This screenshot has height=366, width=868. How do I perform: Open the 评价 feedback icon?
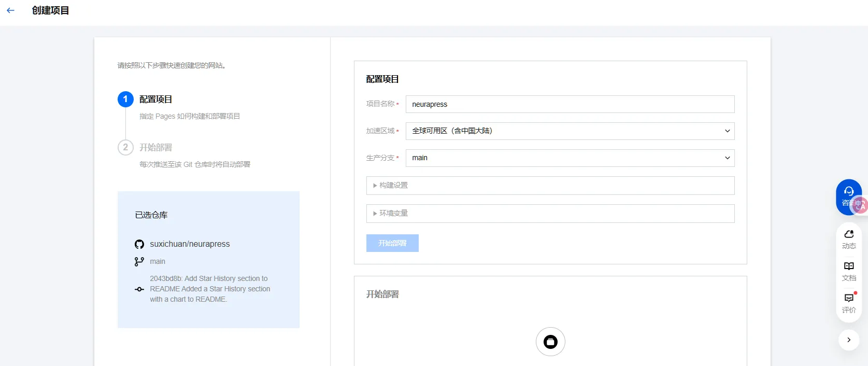pos(849,303)
